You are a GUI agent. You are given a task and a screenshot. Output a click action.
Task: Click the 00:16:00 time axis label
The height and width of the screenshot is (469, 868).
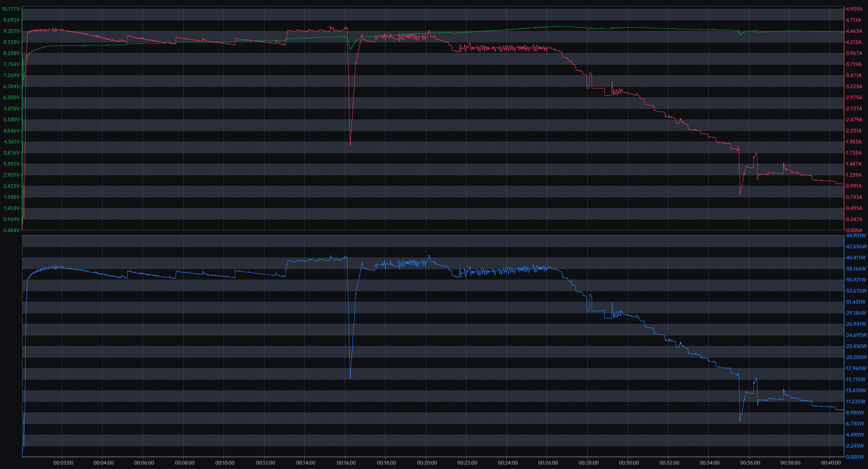coord(346,463)
